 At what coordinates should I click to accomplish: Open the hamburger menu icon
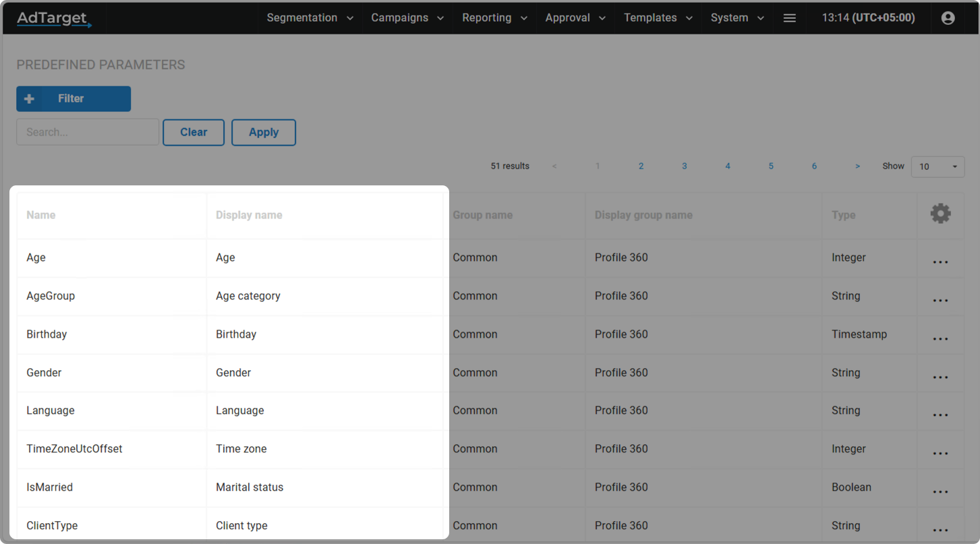pos(789,18)
